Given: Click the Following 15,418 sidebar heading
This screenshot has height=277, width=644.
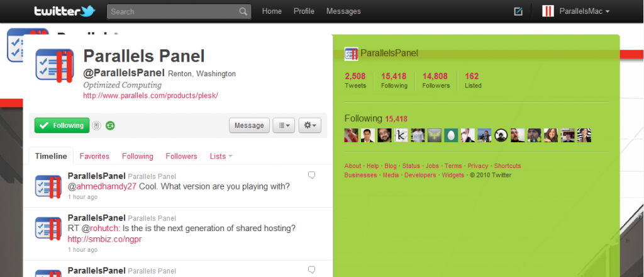Looking at the screenshot, I should (376, 119).
